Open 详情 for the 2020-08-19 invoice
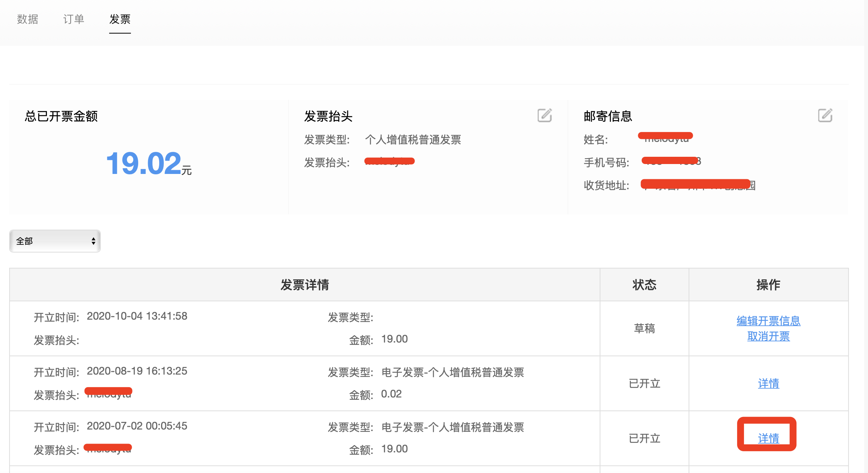 (x=768, y=383)
